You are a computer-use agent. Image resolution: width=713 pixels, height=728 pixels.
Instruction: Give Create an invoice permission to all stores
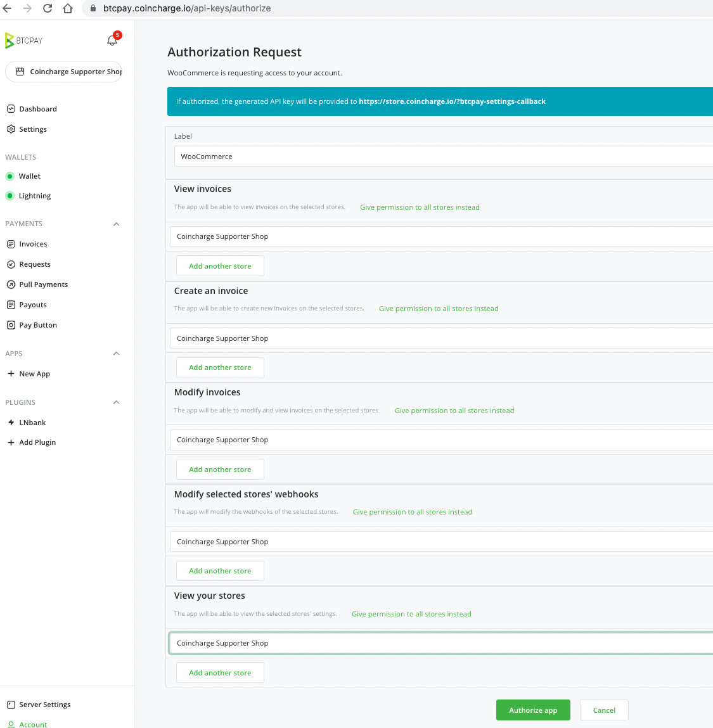point(439,309)
